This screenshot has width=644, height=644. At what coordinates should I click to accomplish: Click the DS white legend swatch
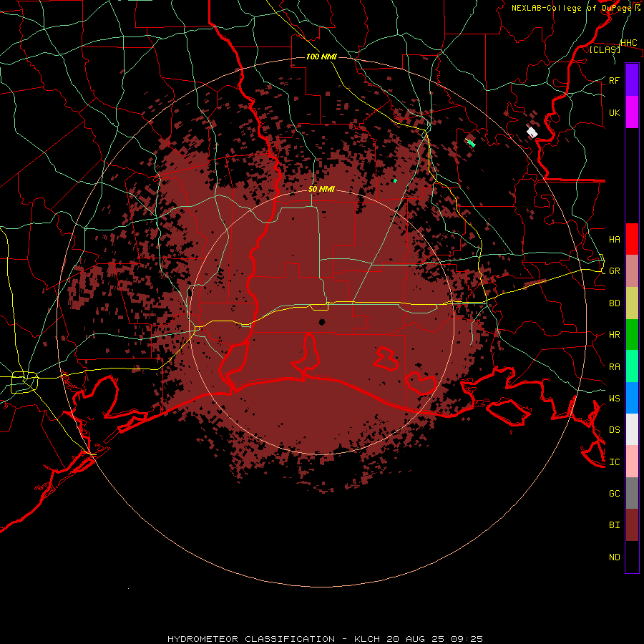(632, 429)
